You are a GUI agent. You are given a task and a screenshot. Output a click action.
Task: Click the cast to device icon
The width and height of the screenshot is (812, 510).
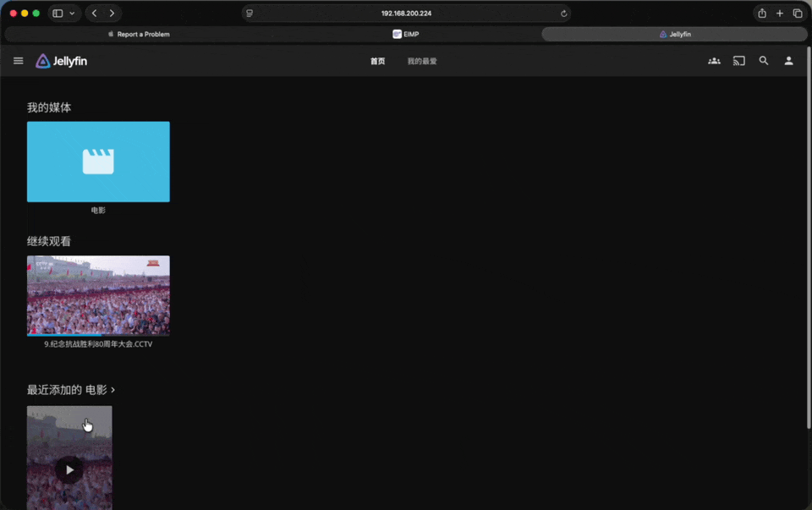(x=738, y=61)
